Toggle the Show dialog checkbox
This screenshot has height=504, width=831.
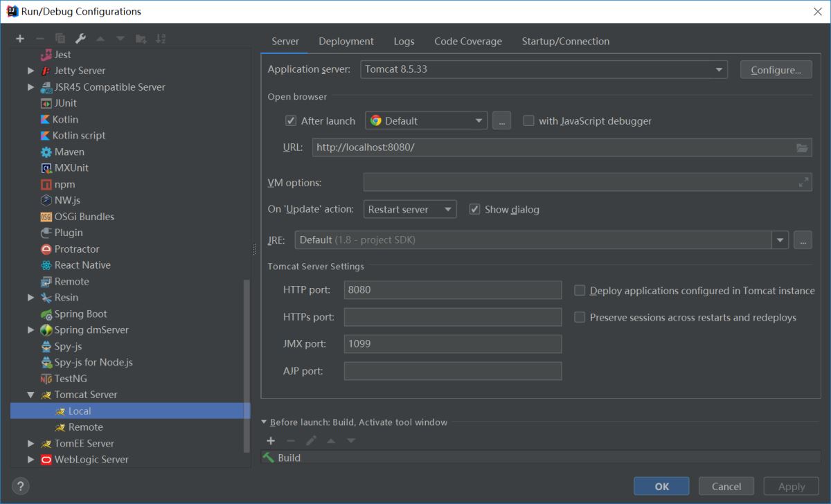click(474, 209)
